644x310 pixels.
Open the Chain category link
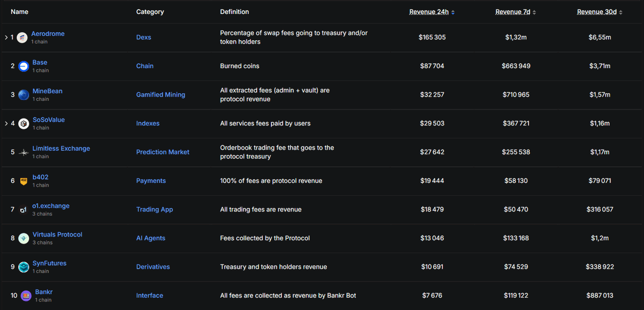tap(145, 66)
